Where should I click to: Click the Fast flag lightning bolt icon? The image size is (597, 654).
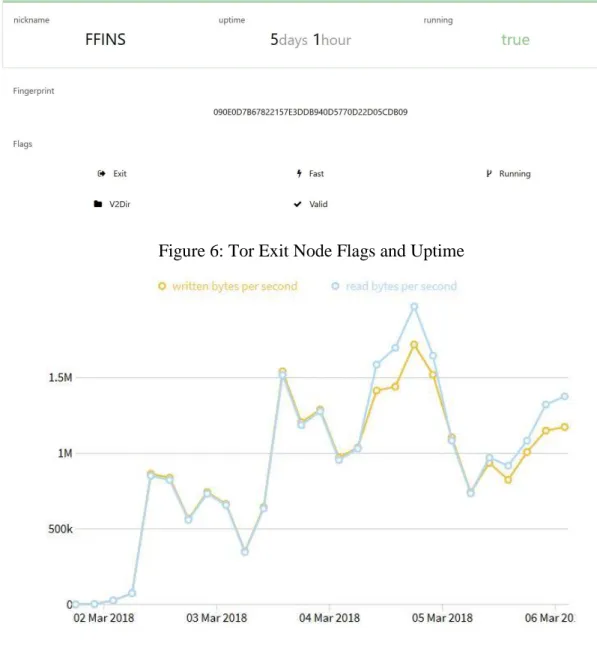pyautogui.click(x=299, y=174)
